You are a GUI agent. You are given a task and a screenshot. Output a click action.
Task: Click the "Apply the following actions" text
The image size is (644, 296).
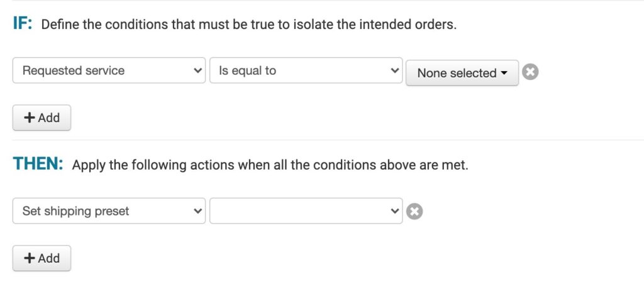click(x=270, y=167)
